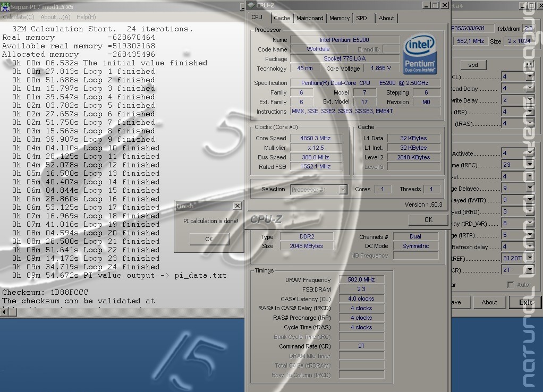Click the DC Mode value 'Symmetric'
This screenshot has width=543, height=392.
[x=415, y=246]
